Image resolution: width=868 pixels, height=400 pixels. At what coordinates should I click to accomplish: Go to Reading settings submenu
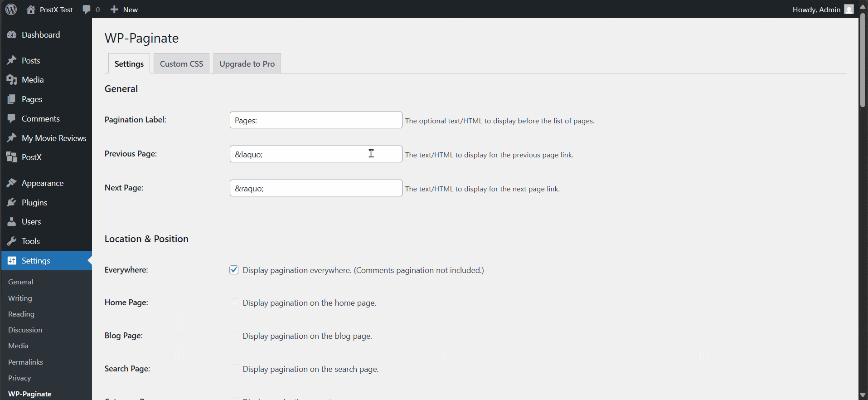point(21,314)
